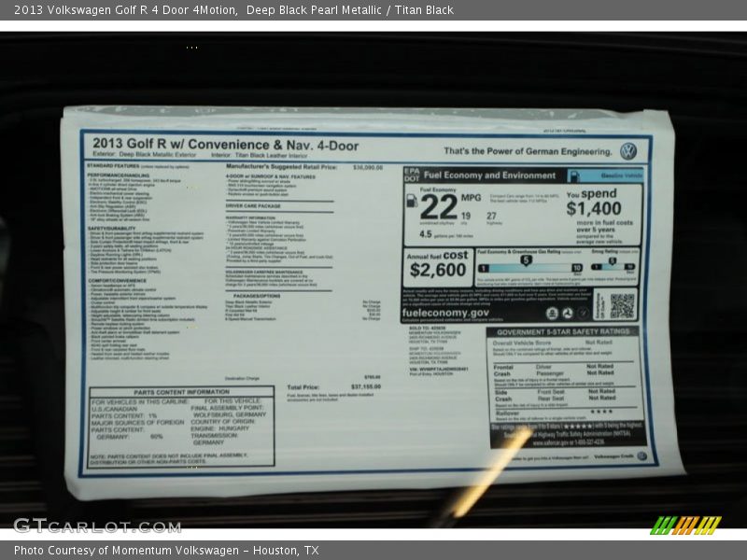
Task: Click 'ENGINE: HUNGARY' country of origin line
Action: (219, 428)
